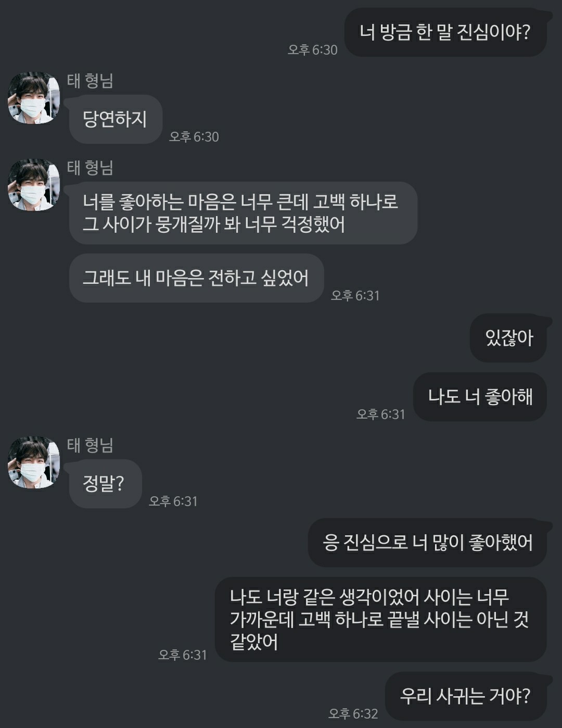Tap the 오후 6:30 timestamp beside 당연하지
This screenshot has height=728, width=562.
click(x=194, y=136)
